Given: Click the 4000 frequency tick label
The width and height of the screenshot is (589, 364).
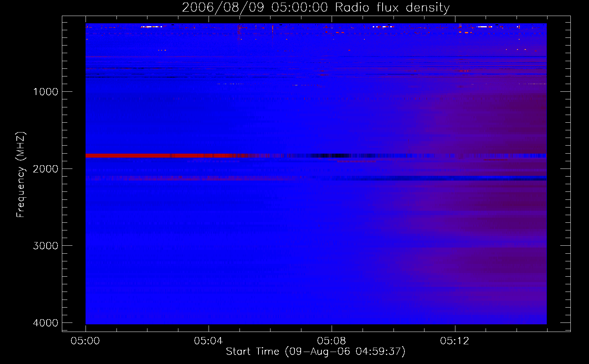Looking at the screenshot, I should [46, 323].
